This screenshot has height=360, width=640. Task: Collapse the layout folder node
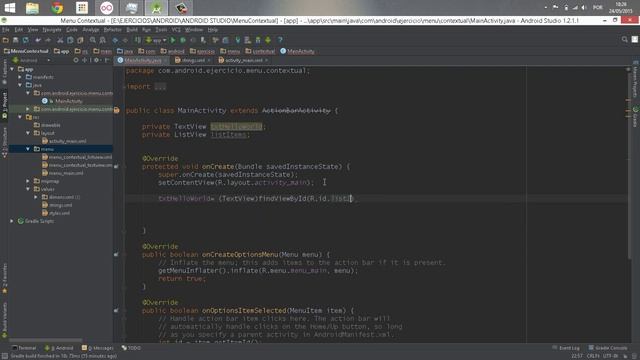click(28, 133)
